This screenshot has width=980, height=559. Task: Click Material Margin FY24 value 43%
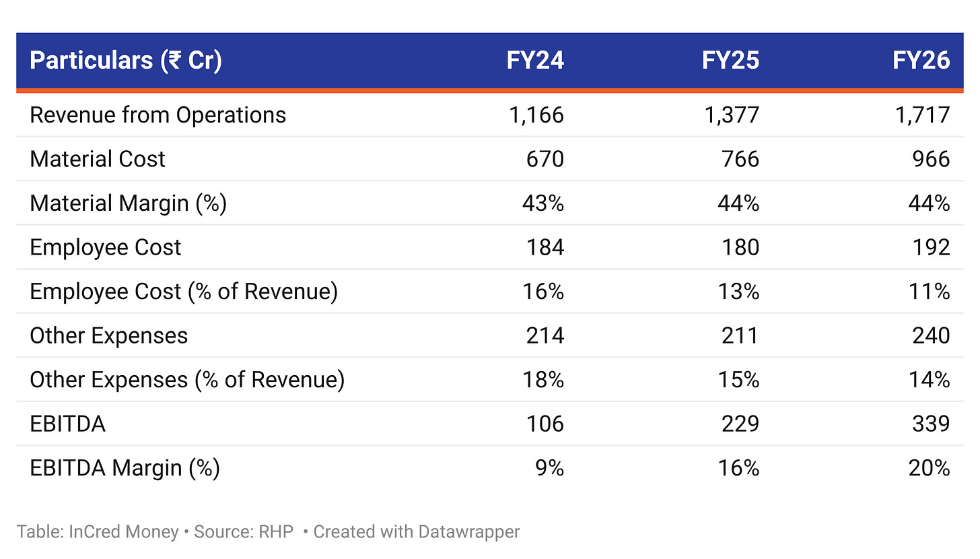[x=543, y=203]
